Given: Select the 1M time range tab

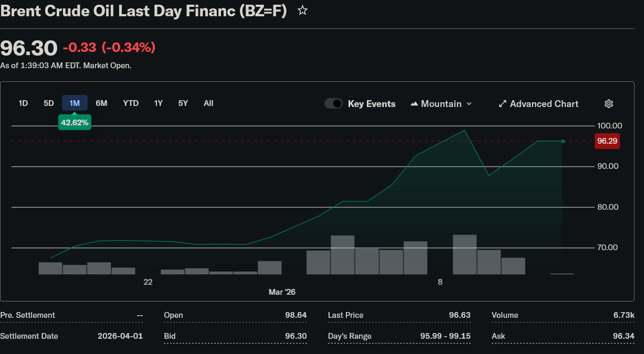Looking at the screenshot, I should click(75, 103).
